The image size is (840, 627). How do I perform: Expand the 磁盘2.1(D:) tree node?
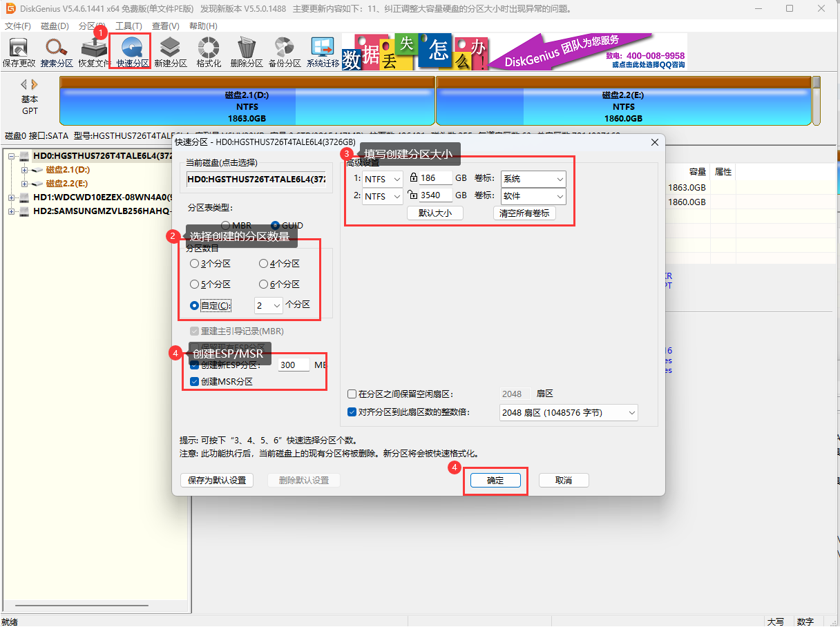pyautogui.click(x=24, y=170)
